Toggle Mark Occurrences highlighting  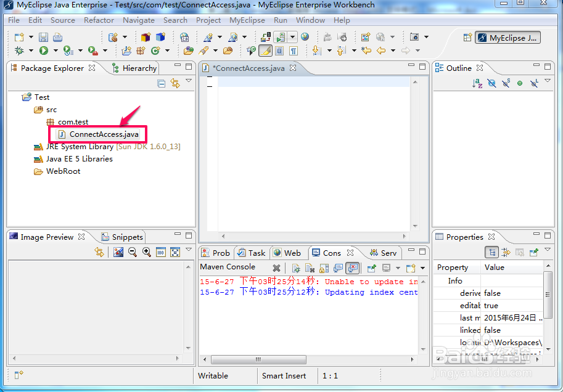[265, 51]
